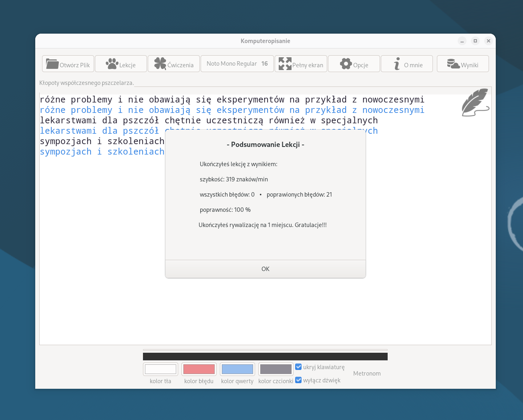Click the wszystkich błędów 0 text

[x=227, y=195]
